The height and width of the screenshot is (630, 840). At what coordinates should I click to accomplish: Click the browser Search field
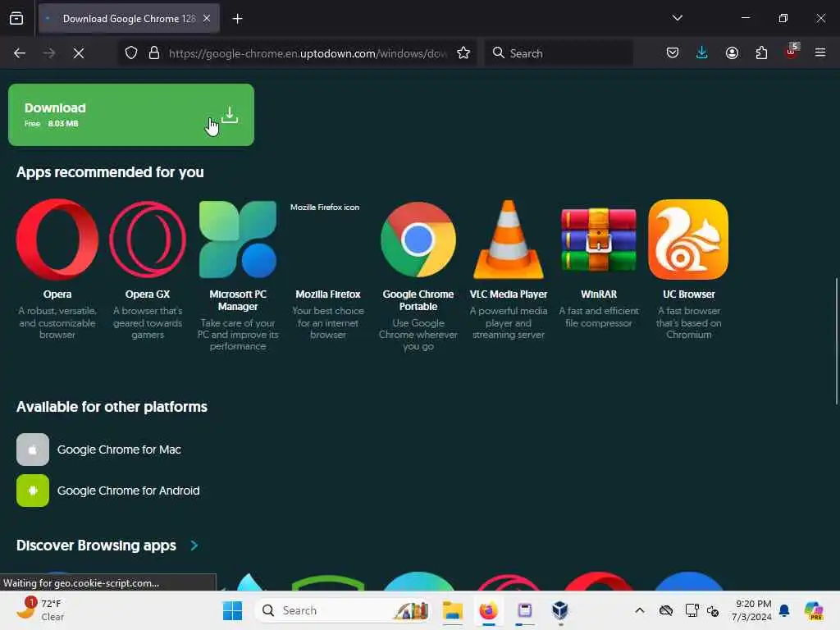(x=559, y=53)
